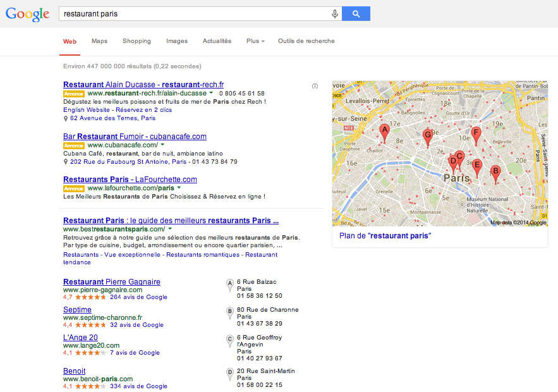The width and height of the screenshot is (558, 392).
Task: Open 62 Avenue des Ternes, Paris address link
Action: pos(113,118)
